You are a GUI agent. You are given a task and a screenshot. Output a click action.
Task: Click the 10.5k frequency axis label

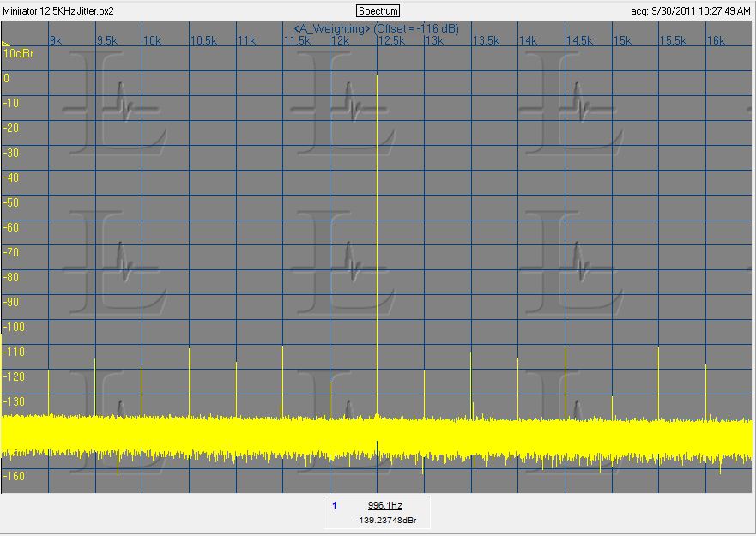click(204, 41)
